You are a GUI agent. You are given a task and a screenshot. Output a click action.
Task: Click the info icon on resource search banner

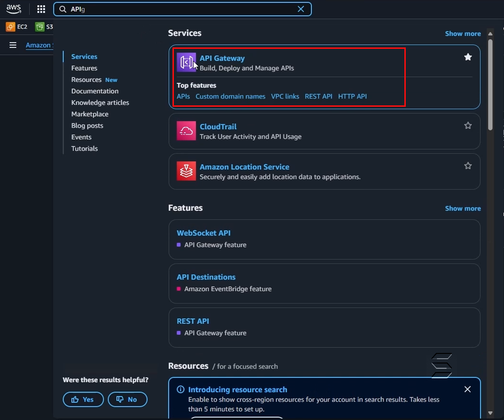(x=181, y=389)
